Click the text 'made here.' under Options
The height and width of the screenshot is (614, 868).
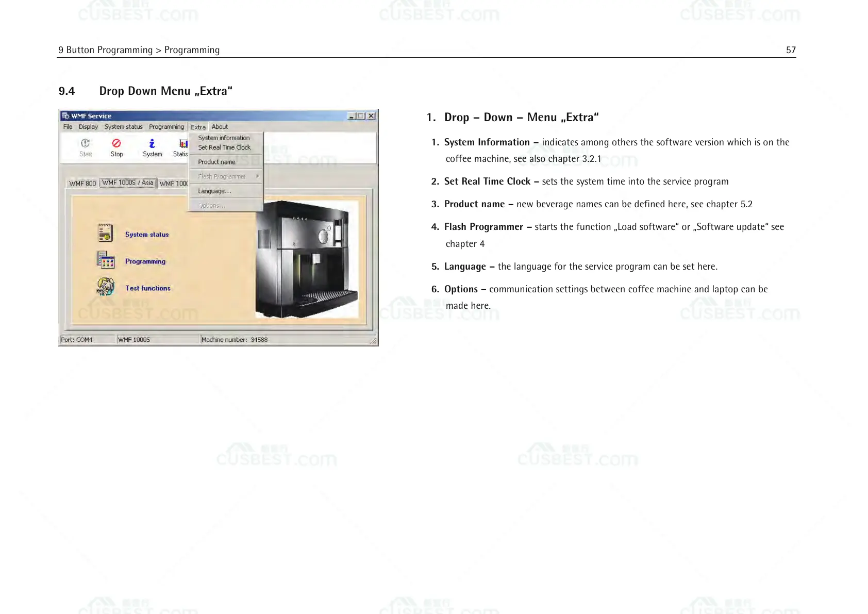pyautogui.click(x=469, y=306)
